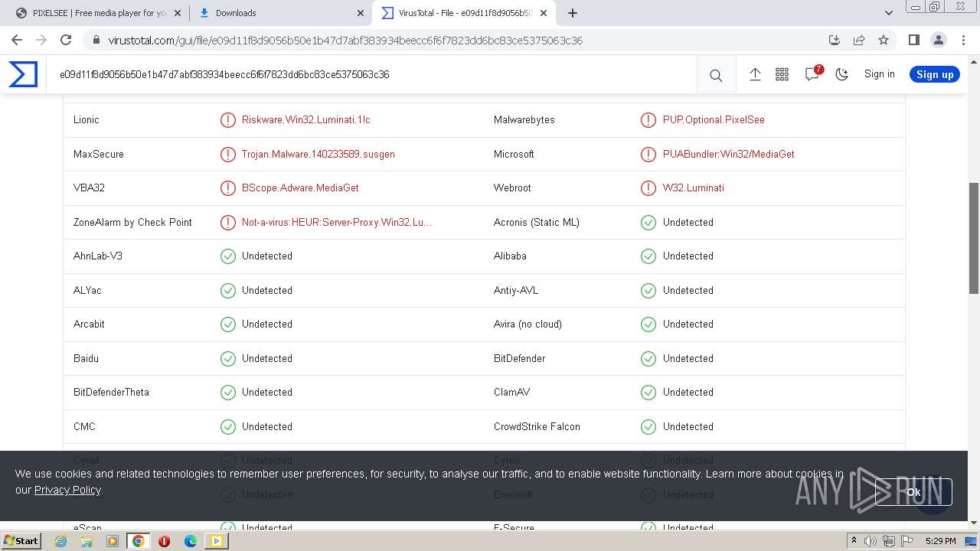Bookmark this page with star icon
980x551 pixels.
884,40
